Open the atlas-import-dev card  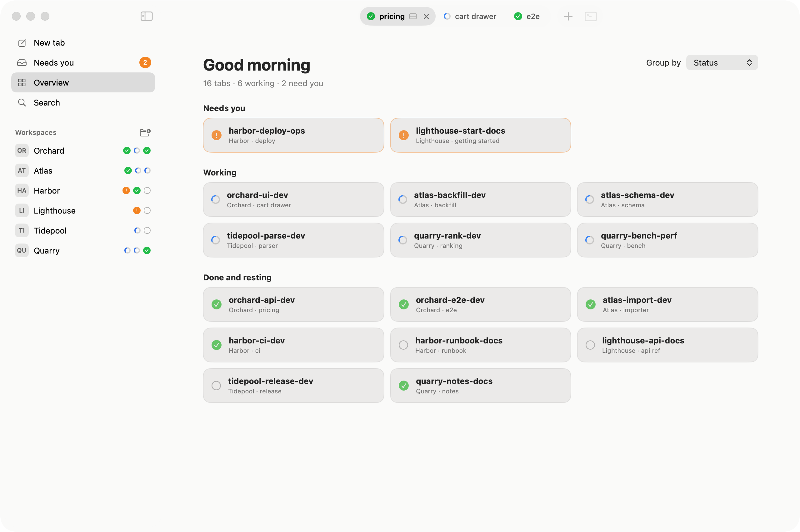[x=667, y=304]
